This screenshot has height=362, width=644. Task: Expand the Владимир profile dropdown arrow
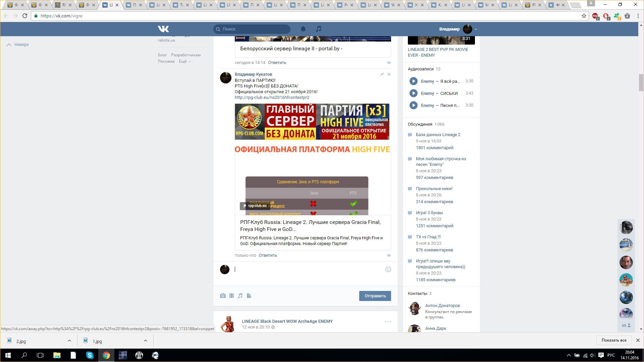pyautogui.click(x=476, y=29)
